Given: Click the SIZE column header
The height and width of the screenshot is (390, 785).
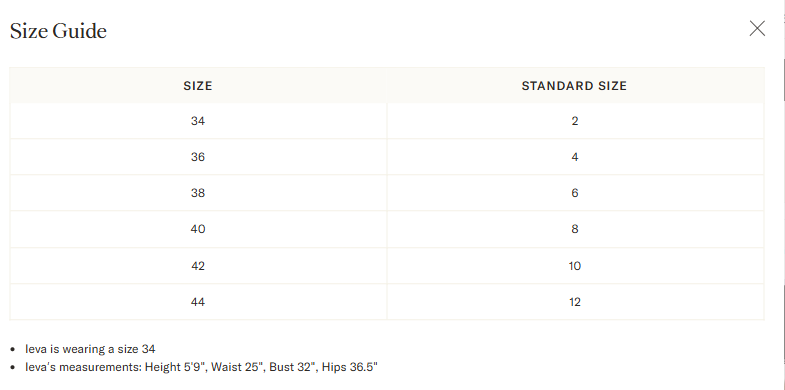Looking at the screenshot, I should coord(198,86).
